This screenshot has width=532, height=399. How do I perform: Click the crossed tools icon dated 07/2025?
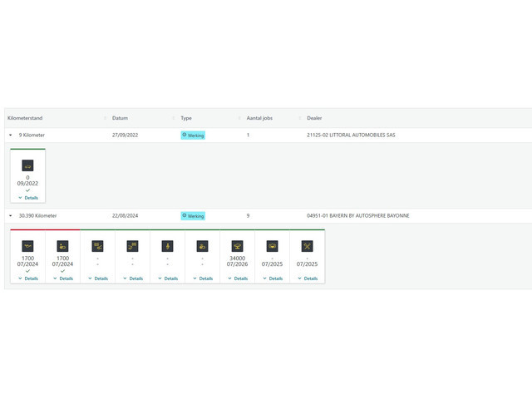[307, 246]
